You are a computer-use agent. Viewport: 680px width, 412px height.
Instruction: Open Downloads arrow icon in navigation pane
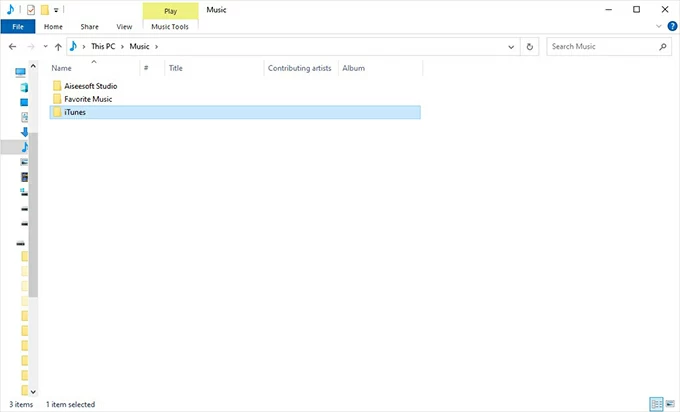pyautogui.click(x=24, y=132)
